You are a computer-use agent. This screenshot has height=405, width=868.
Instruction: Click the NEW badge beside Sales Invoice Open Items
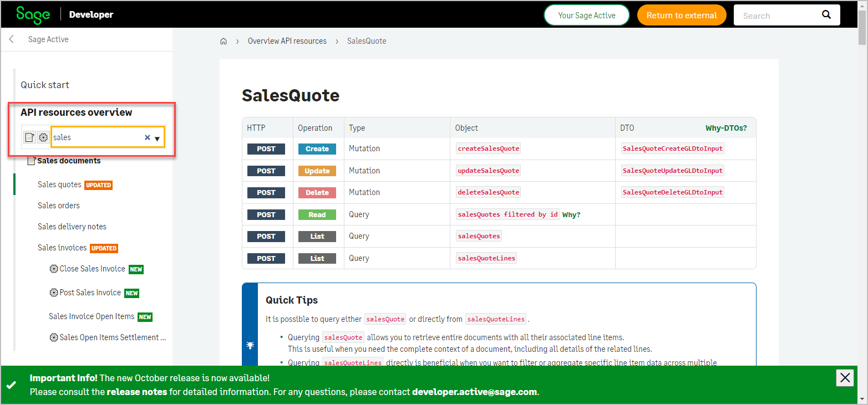(145, 317)
